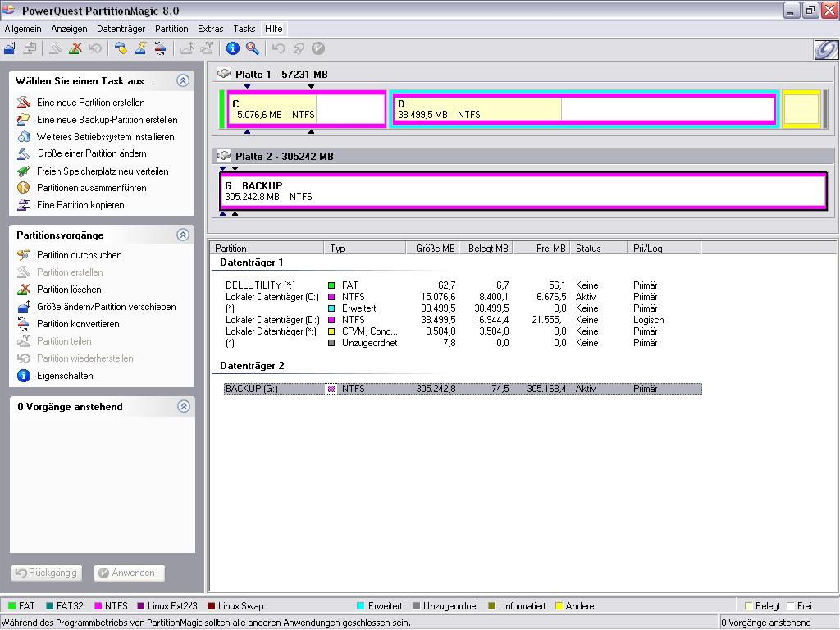
Task: Select the D: partition block in disk map
Action: point(584,109)
